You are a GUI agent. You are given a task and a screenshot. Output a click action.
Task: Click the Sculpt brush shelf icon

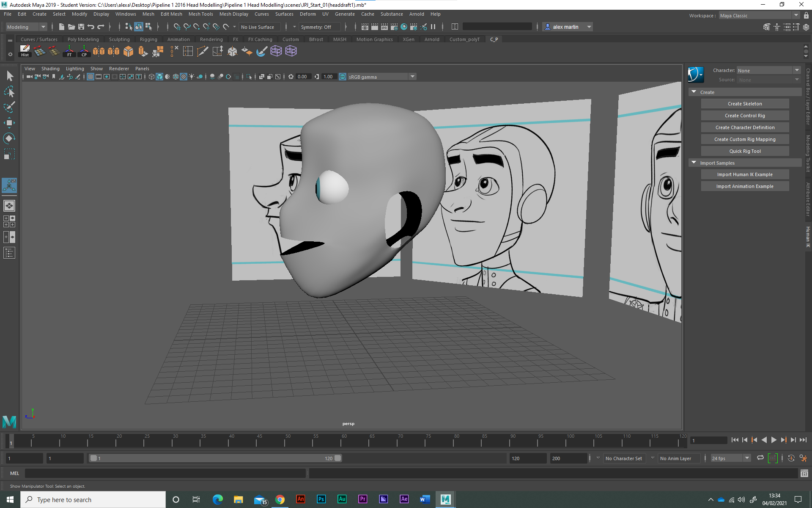click(261, 51)
